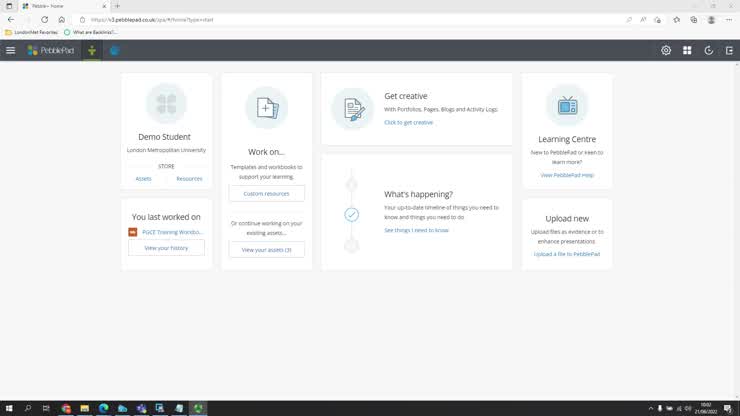Click the What's happening checkmark icon
This screenshot has width=740, height=416.
(x=351, y=215)
